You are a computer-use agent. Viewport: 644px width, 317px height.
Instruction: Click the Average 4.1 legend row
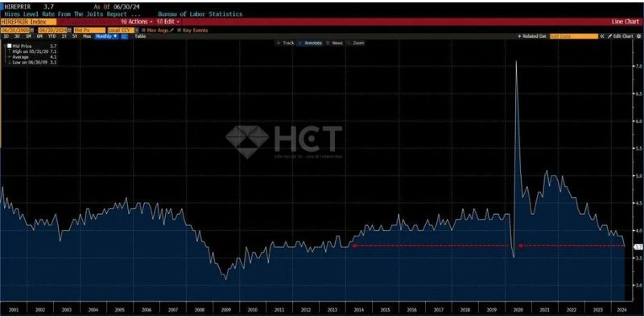pos(31,57)
